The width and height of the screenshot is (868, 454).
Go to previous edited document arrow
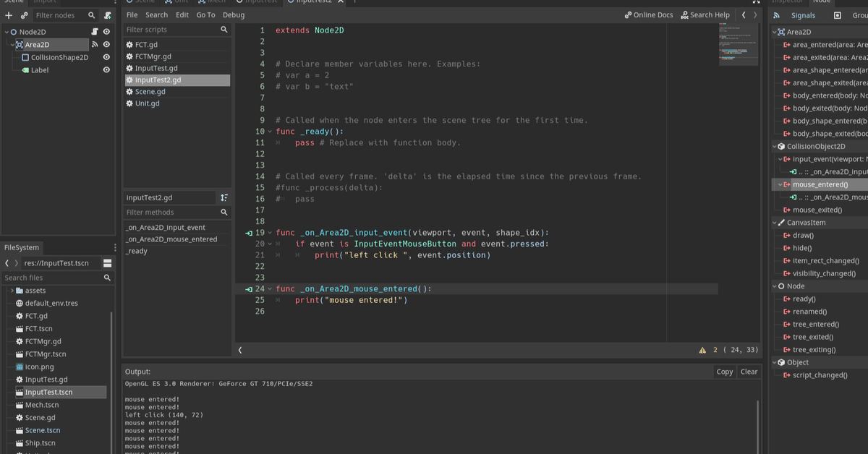(744, 15)
